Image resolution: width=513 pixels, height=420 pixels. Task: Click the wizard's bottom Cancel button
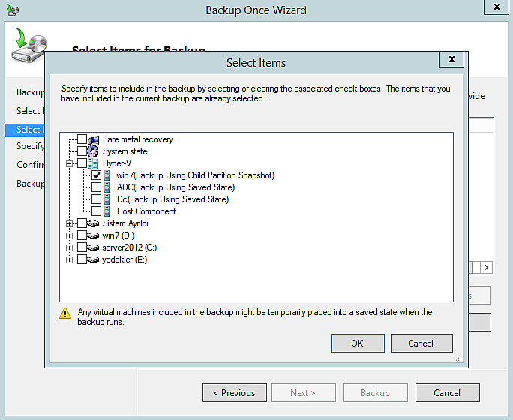tap(447, 392)
